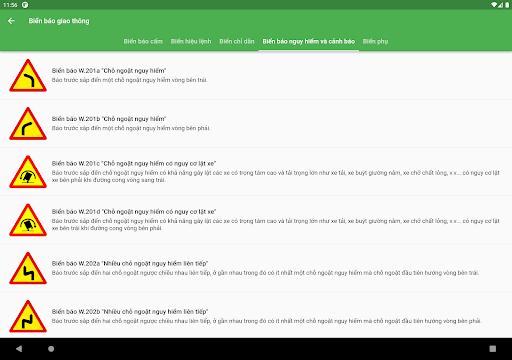
Task: Select the W.201c rollover hazard sign icon
Action: click(28, 172)
